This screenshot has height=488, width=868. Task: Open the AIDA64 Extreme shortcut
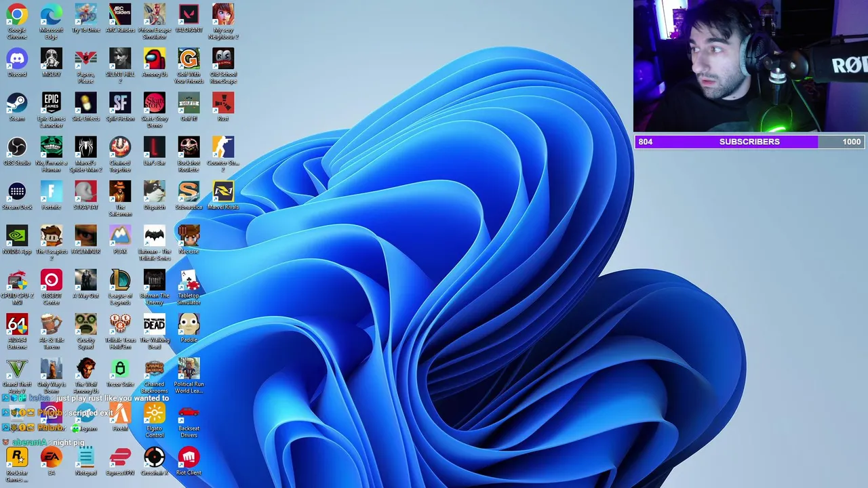(x=17, y=324)
